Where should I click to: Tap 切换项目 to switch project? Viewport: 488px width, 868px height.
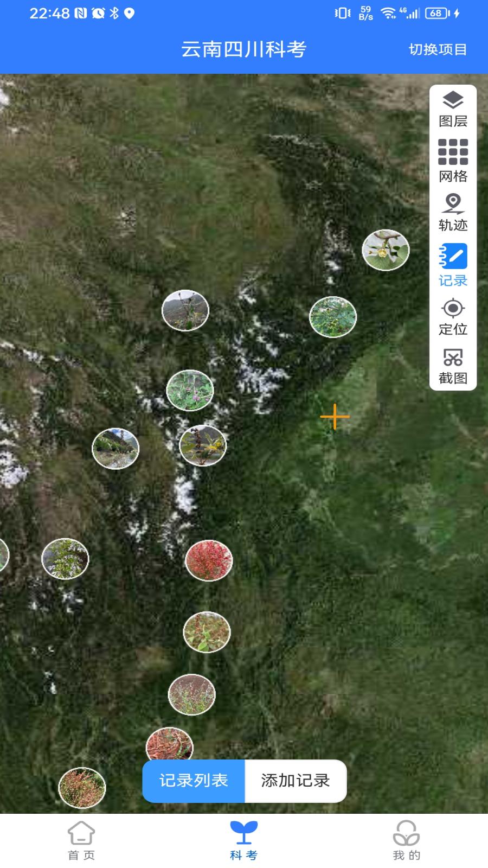[437, 49]
